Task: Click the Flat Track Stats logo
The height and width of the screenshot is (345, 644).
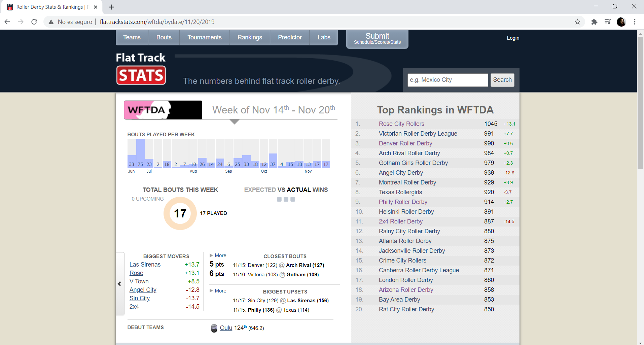Action: 141,69
